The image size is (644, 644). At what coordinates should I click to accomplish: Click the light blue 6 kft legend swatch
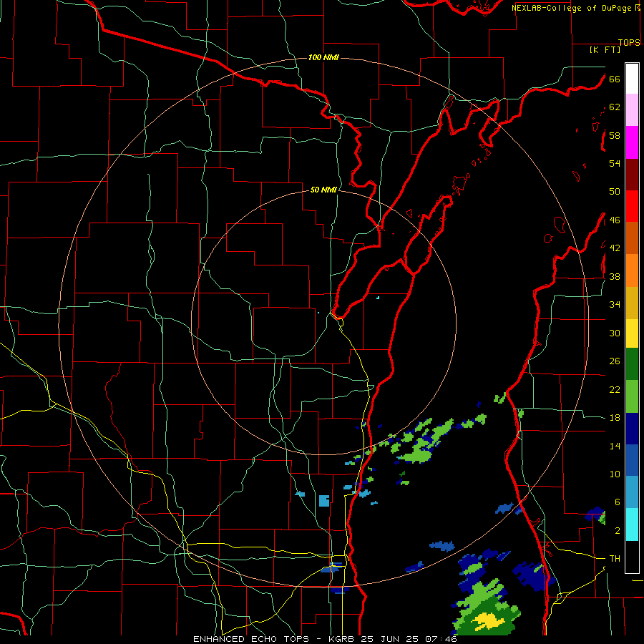click(632, 492)
